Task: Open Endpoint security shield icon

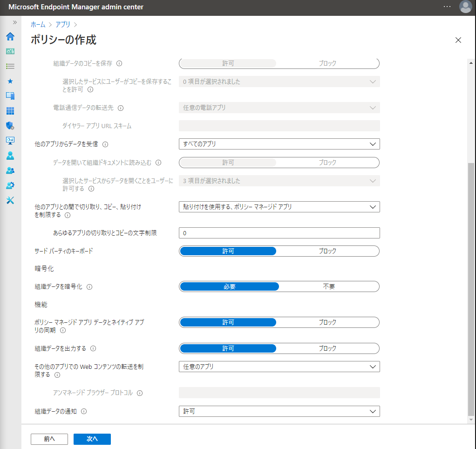Action: pos(10,126)
